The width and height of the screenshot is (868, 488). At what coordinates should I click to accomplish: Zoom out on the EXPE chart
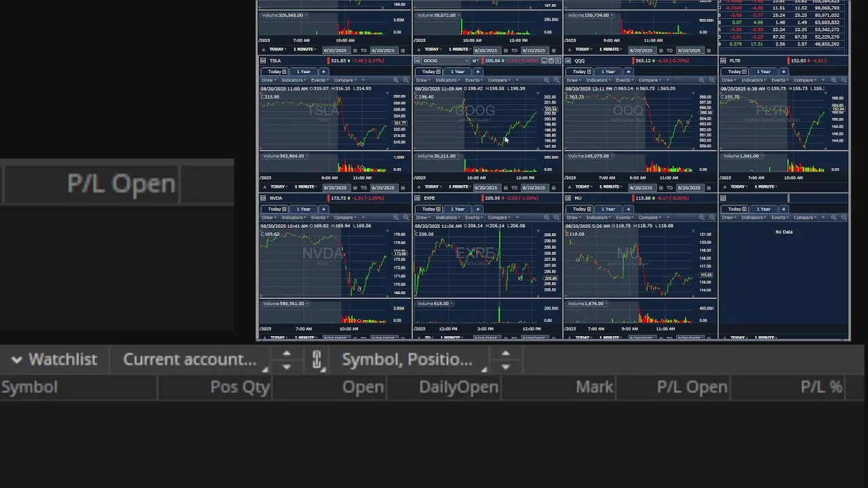pyautogui.click(x=557, y=218)
